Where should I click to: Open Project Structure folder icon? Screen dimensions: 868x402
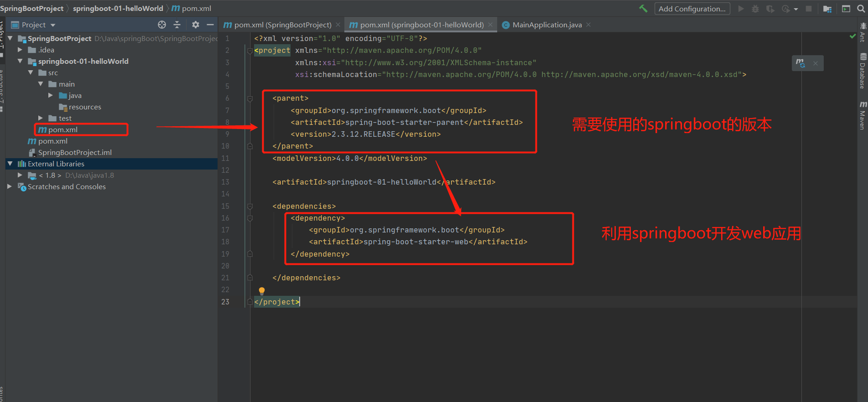click(x=827, y=9)
